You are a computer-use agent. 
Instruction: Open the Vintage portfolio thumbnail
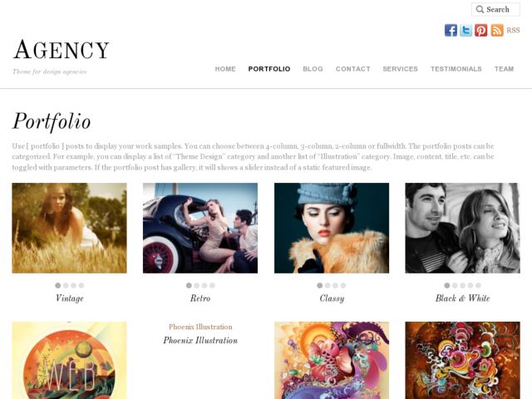69,228
